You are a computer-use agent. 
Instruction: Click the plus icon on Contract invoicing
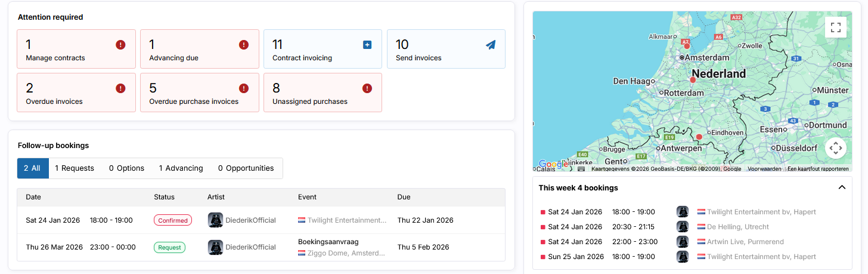point(367,45)
